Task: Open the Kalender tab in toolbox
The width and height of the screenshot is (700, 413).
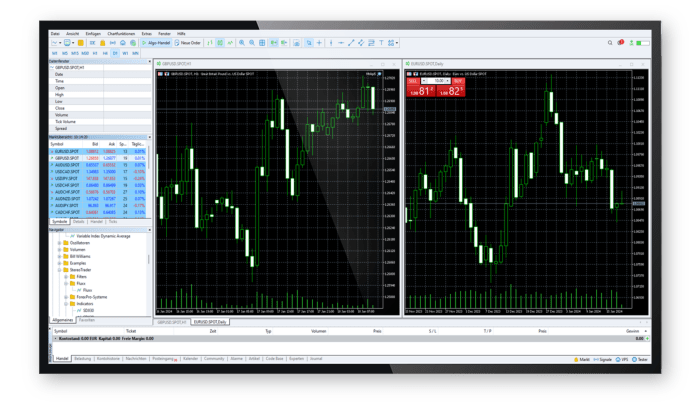Action: pos(190,359)
